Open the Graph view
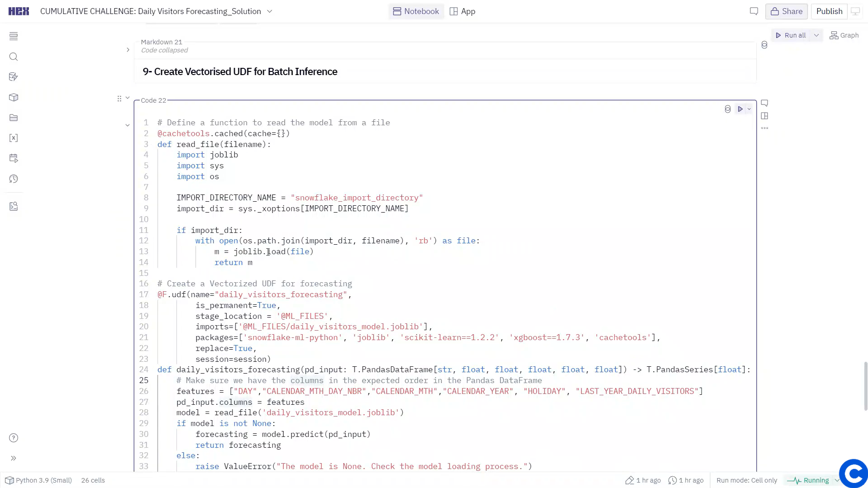This screenshot has width=868, height=488. [x=844, y=35]
